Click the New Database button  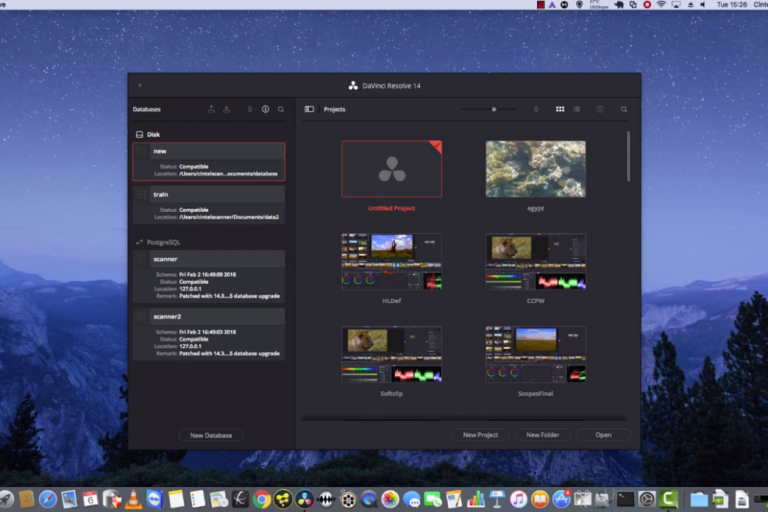pyautogui.click(x=211, y=435)
